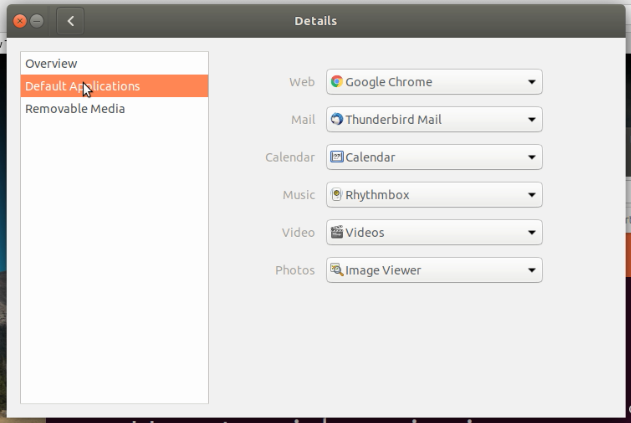Image resolution: width=631 pixels, height=423 pixels.
Task: Click the Rhythmbox combo box text
Action: (x=377, y=195)
